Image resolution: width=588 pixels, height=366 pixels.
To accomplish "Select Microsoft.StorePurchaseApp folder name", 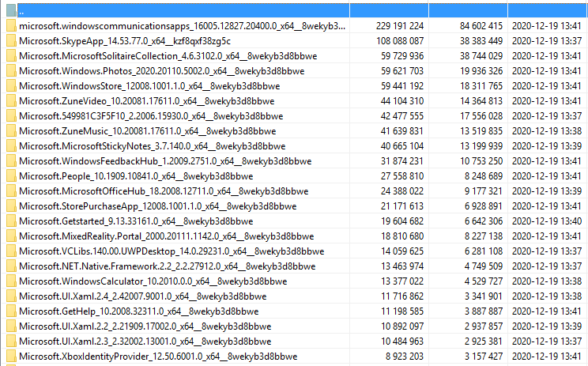I will pos(158,206).
